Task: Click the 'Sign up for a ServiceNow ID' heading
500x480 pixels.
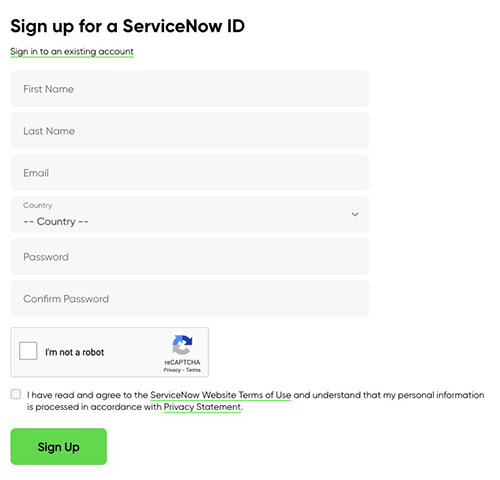Action: coord(128,26)
